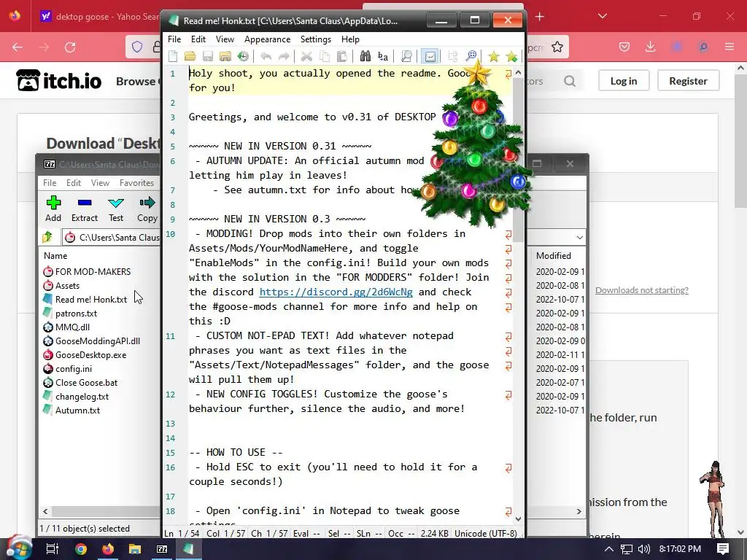The width and height of the screenshot is (747, 560).
Task: Open the Firefox hamburger application menu
Action: (x=729, y=47)
